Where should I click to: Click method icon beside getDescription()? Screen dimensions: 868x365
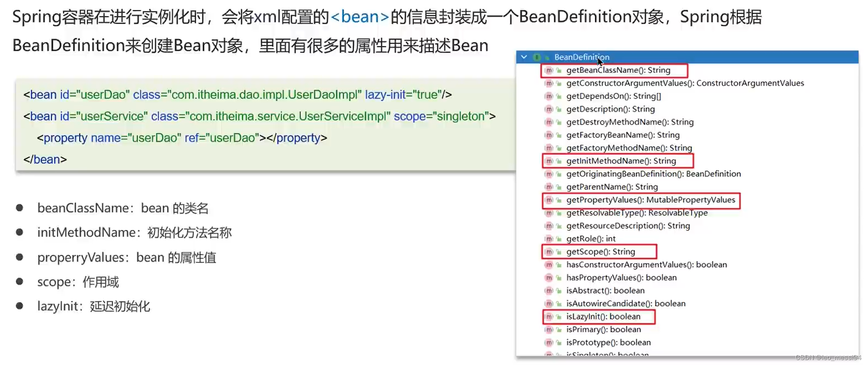pyautogui.click(x=549, y=109)
